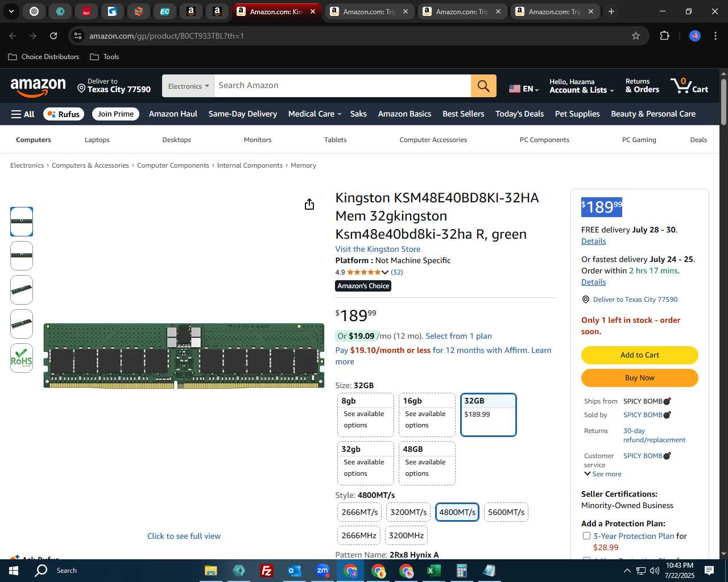728x582 pixels.
Task: Click the Buy Now button
Action: [640, 378]
